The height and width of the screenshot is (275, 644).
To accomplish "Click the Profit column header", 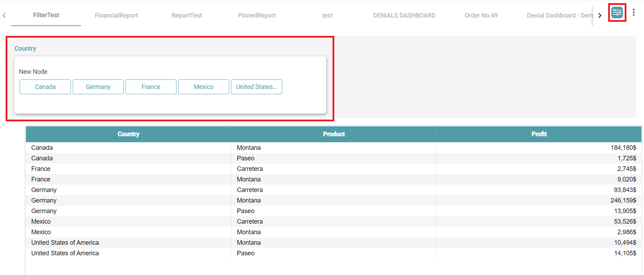I will [x=539, y=134].
